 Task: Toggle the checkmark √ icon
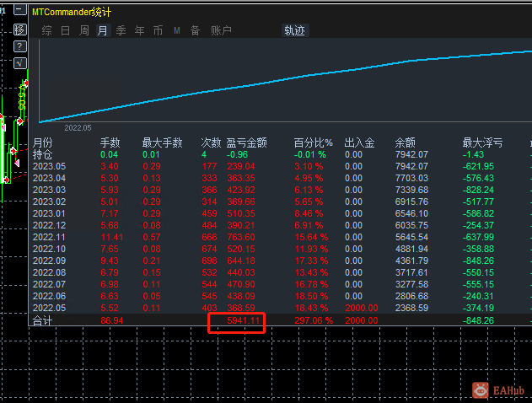click(x=19, y=62)
